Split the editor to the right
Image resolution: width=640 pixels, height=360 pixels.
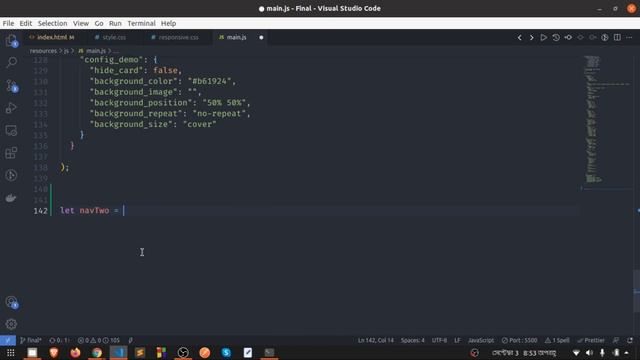point(617,38)
